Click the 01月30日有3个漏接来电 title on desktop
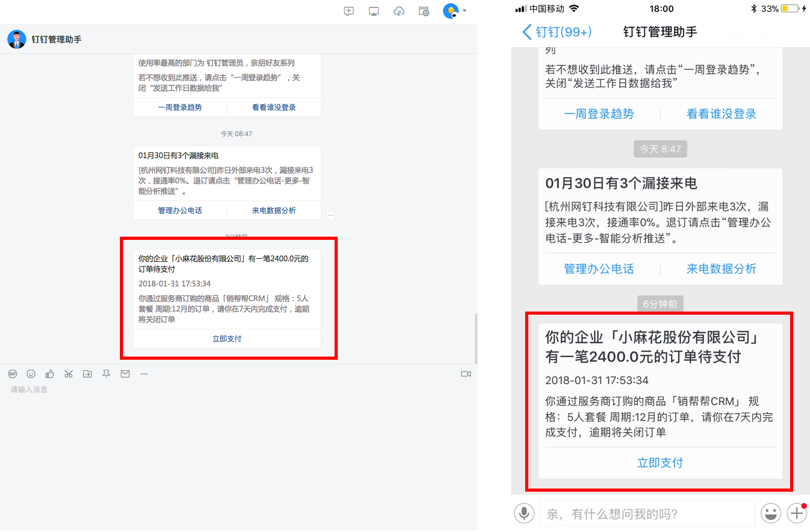The image size is (810, 532). [179, 156]
